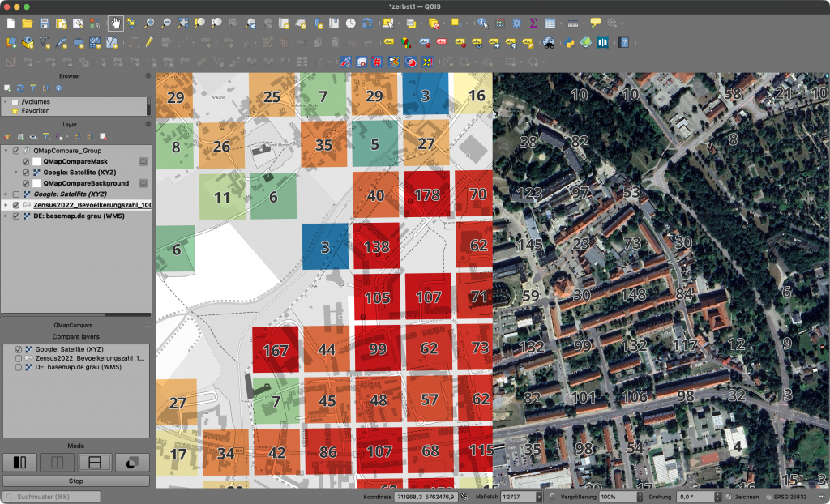Screen dimensions: 830x504
Task: Open the statistical summary sigma icon
Action: pyautogui.click(x=533, y=23)
